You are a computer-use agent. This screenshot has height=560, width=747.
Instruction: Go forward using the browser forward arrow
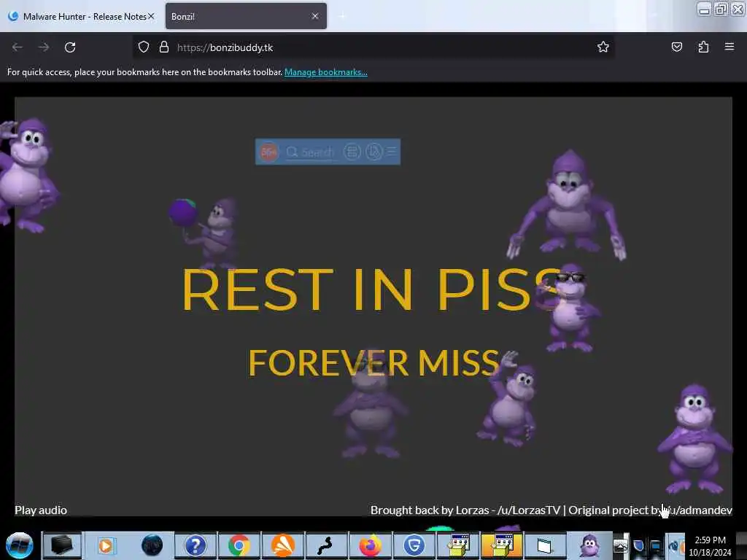44,47
